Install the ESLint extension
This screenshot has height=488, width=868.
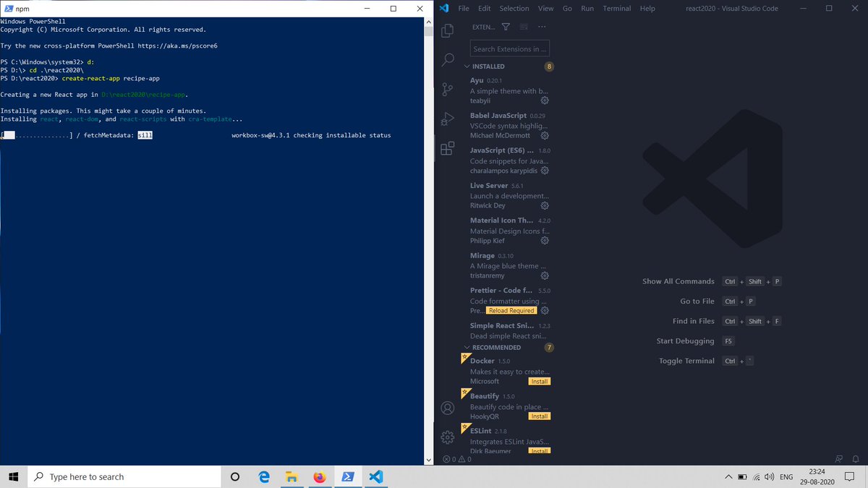pos(539,450)
